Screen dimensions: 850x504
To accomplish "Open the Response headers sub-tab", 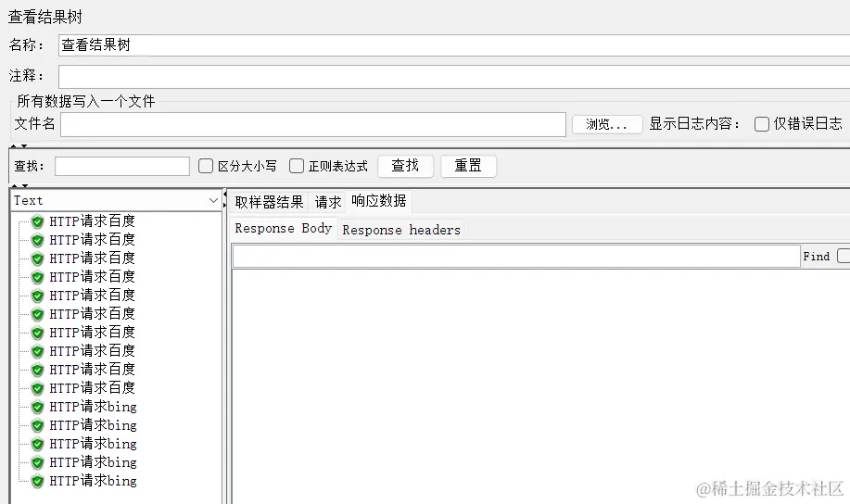I will [x=401, y=230].
